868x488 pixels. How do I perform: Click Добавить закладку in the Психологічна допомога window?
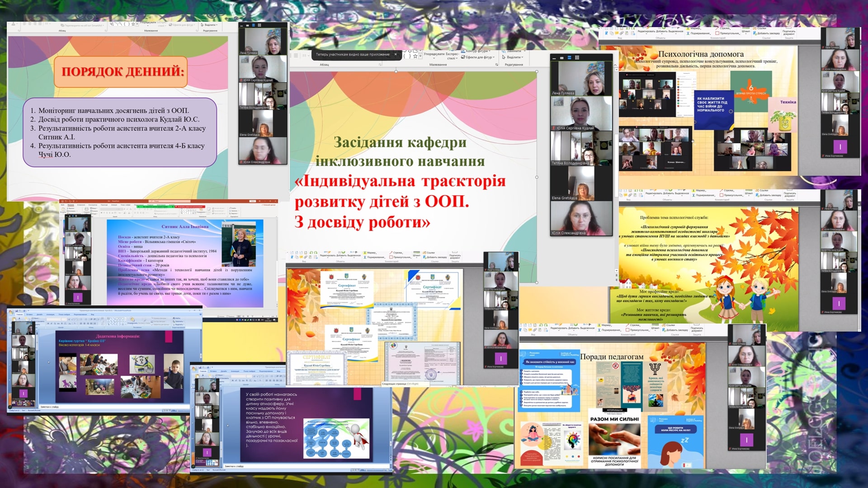coord(766,33)
